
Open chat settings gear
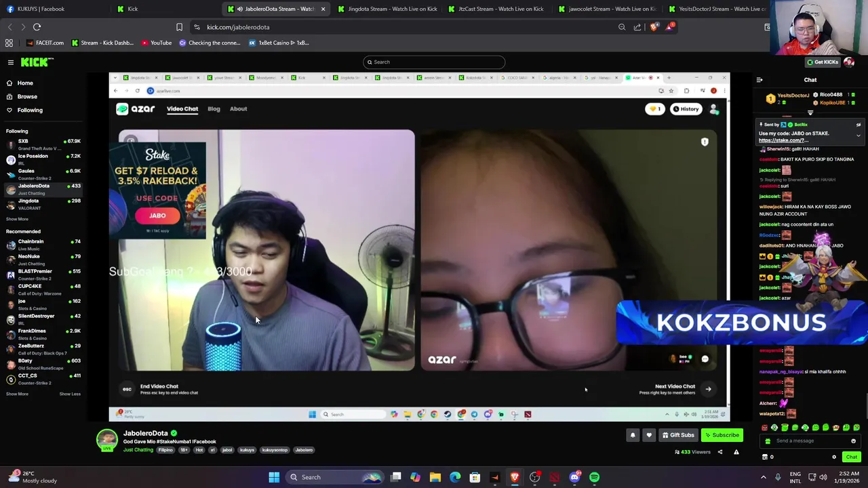tap(834, 457)
